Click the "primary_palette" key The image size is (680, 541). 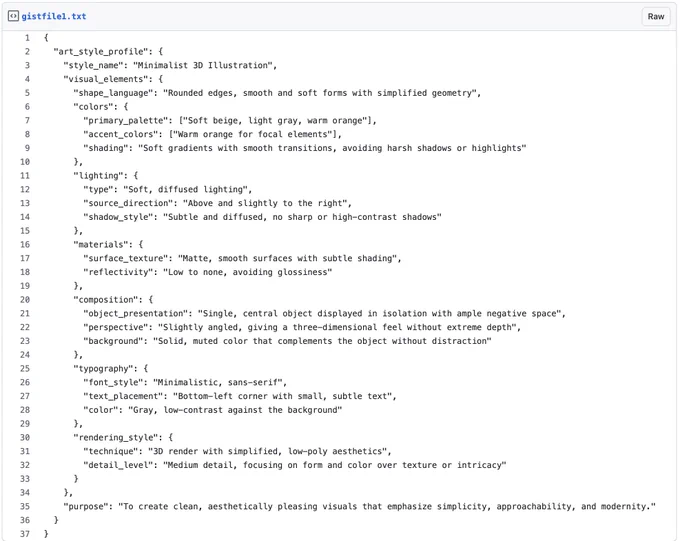(126, 121)
